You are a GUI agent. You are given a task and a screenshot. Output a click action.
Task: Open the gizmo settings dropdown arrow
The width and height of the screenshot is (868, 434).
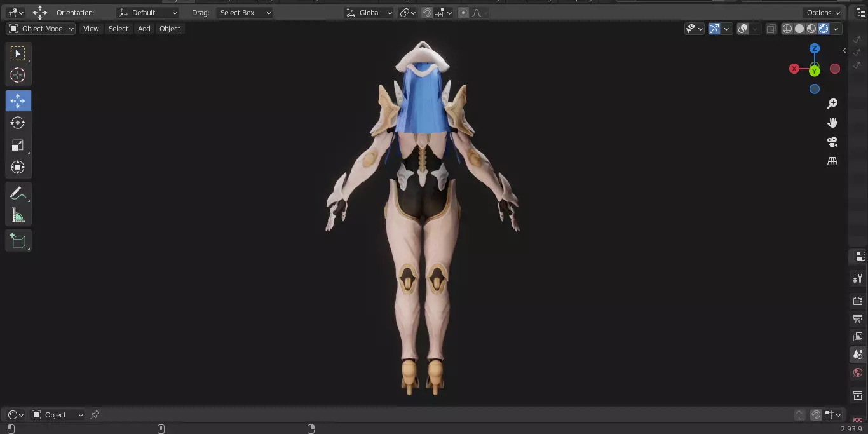726,29
